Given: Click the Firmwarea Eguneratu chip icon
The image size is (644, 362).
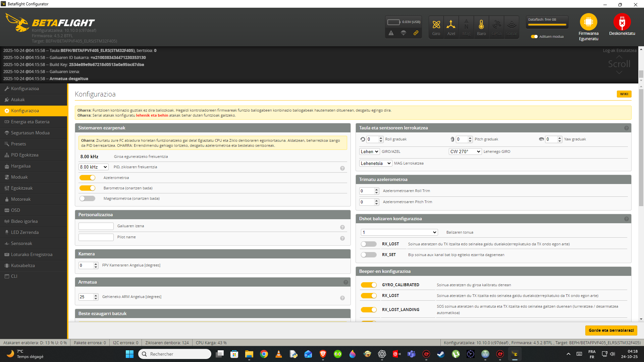Looking at the screenshot, I should [x=588, y=22].
